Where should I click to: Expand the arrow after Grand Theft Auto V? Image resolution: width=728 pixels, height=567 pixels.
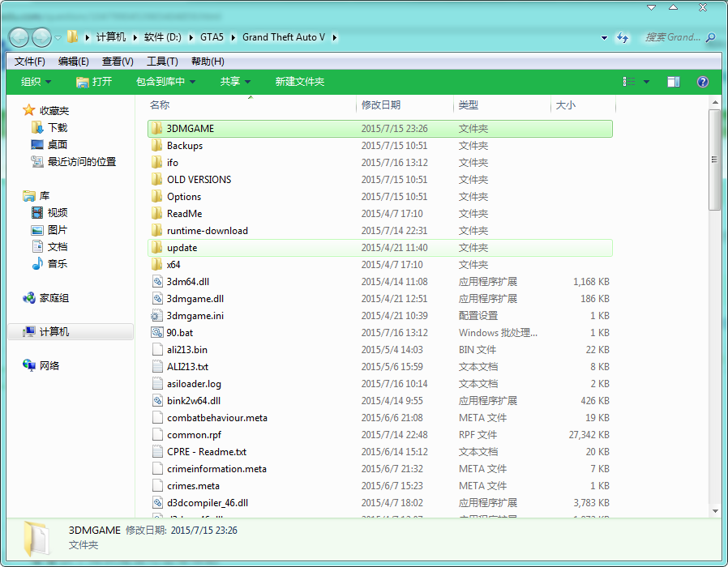pos(334,37)
